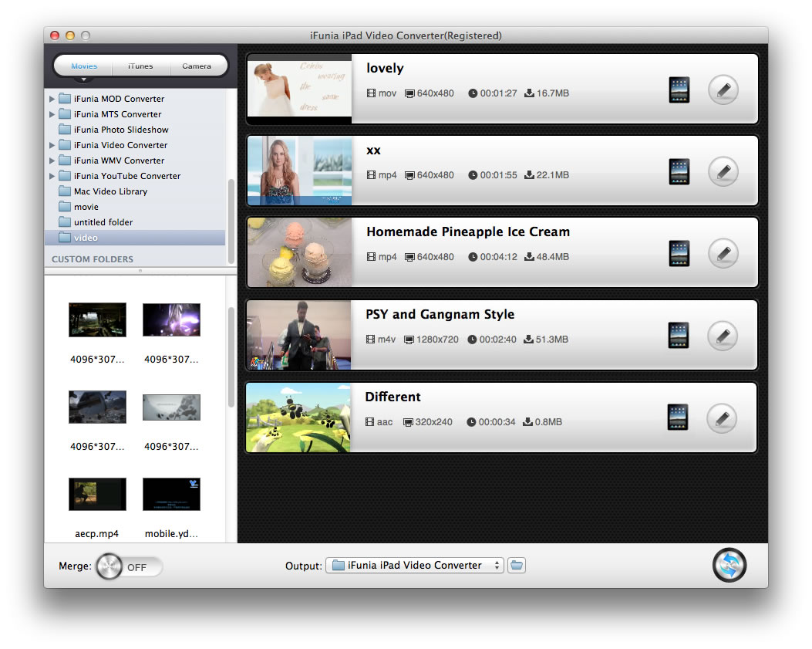
Task: Click the split pane divider handle
Action: [140, 271]
